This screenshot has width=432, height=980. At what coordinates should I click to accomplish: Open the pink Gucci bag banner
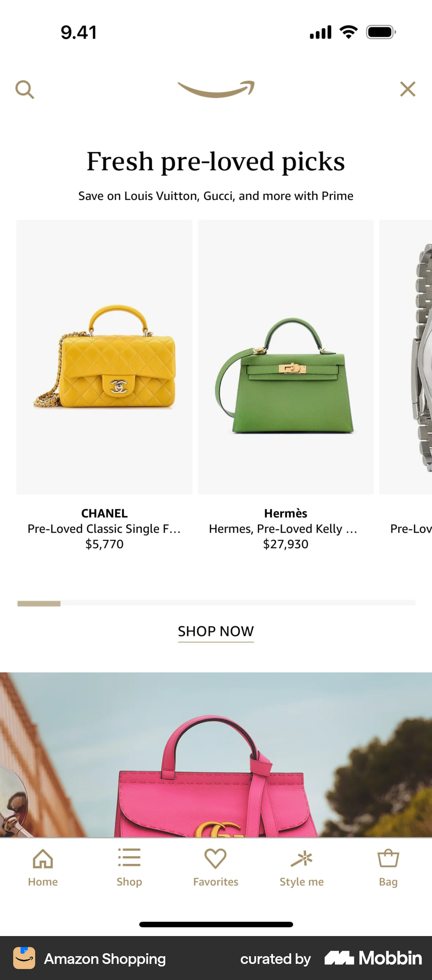pos(216,754)
